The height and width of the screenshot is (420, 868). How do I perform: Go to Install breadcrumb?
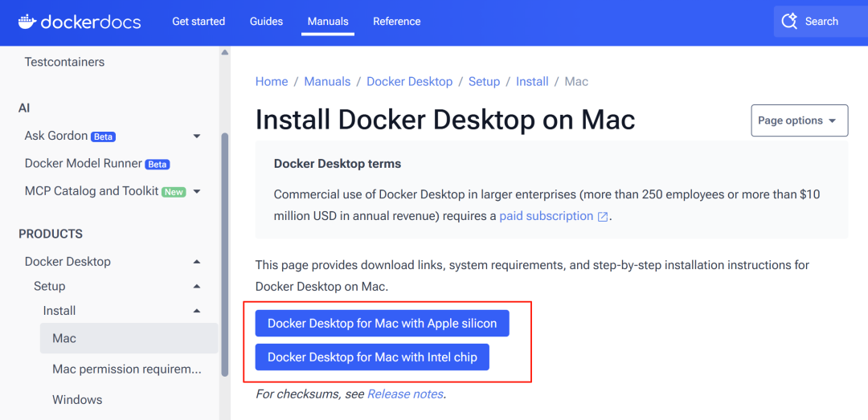point(532,82)
